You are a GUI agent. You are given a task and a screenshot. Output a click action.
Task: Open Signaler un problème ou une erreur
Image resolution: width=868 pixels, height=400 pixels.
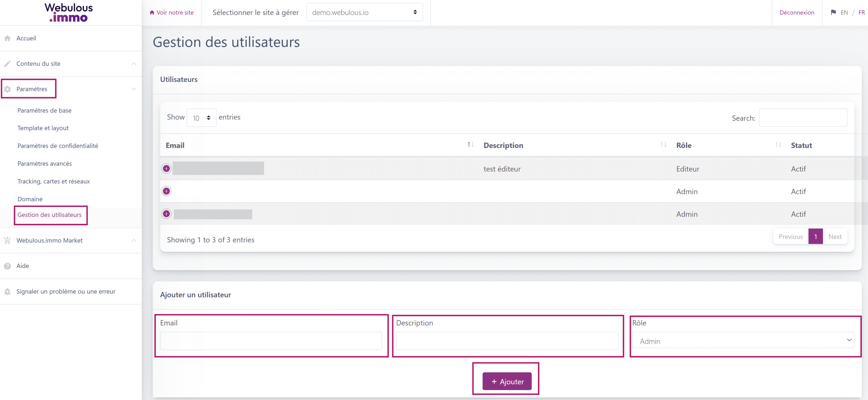tap(66, 291)
